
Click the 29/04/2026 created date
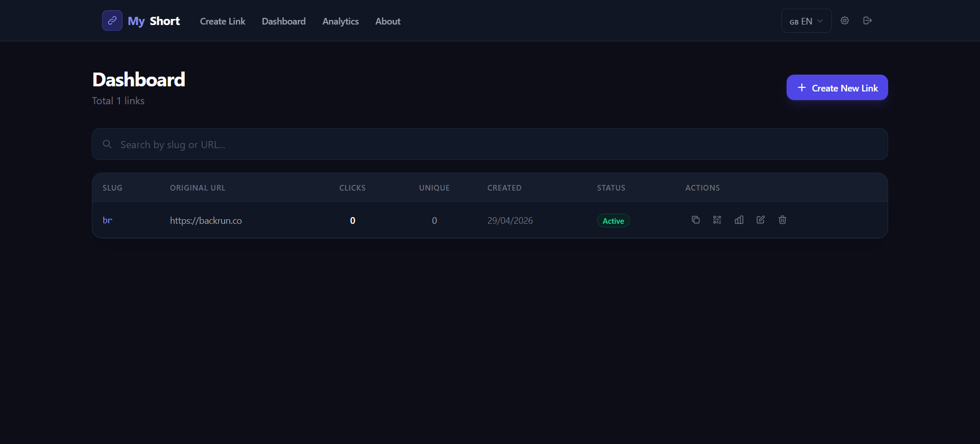510,220
